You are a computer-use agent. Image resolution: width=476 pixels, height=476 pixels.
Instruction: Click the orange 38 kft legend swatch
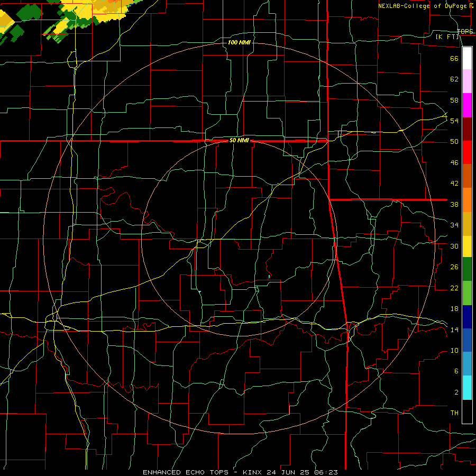[467, 200]
